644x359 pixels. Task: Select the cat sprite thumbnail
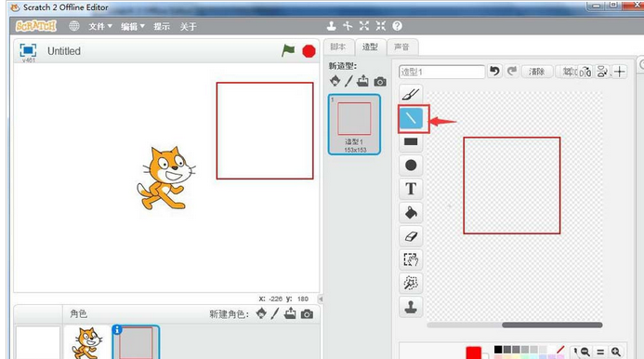(x=87, y=342)
